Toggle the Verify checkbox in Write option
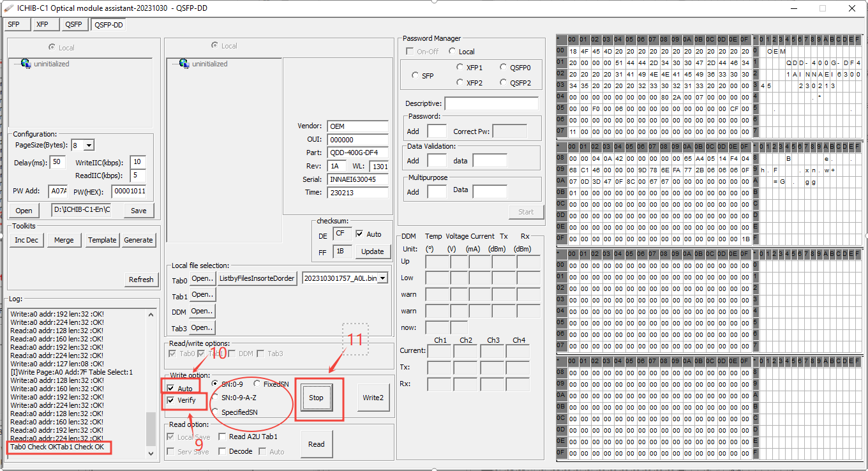 (x=170, y=400)
